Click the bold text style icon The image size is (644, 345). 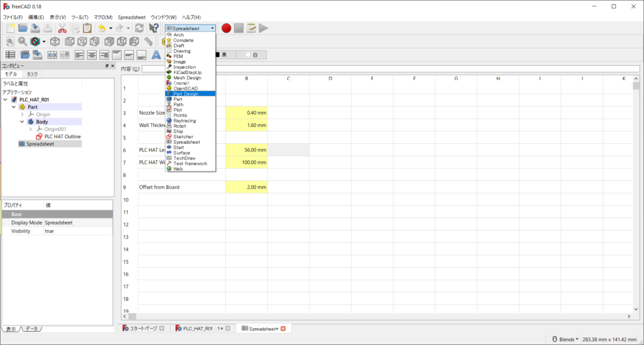point(156,55)
